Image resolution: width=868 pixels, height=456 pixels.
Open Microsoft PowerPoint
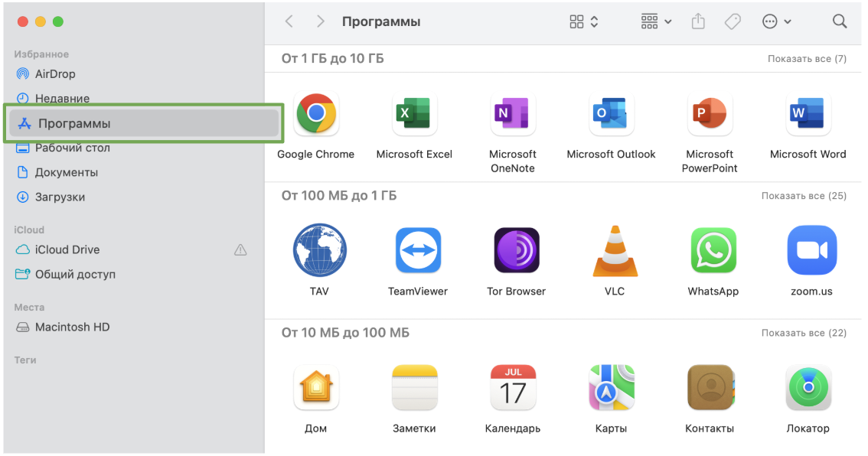coord(710,113)
